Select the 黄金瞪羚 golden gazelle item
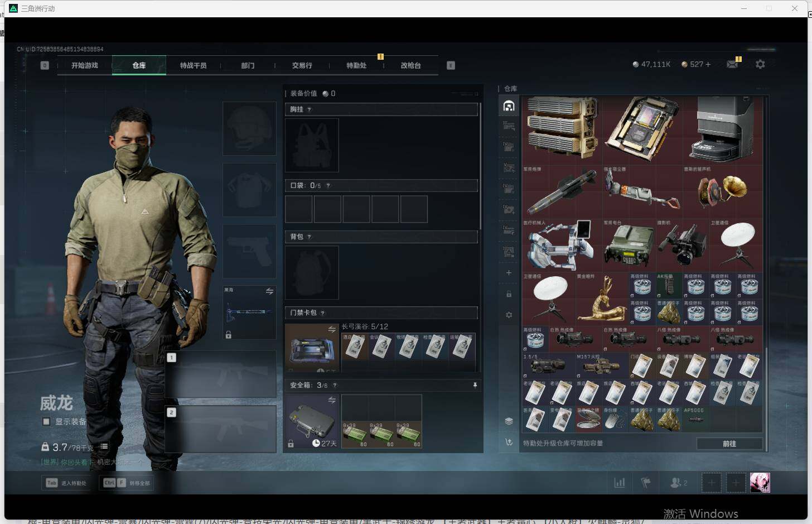Image resolution: width=812 pixels, height=524 pixels. [x=602, y=300]
